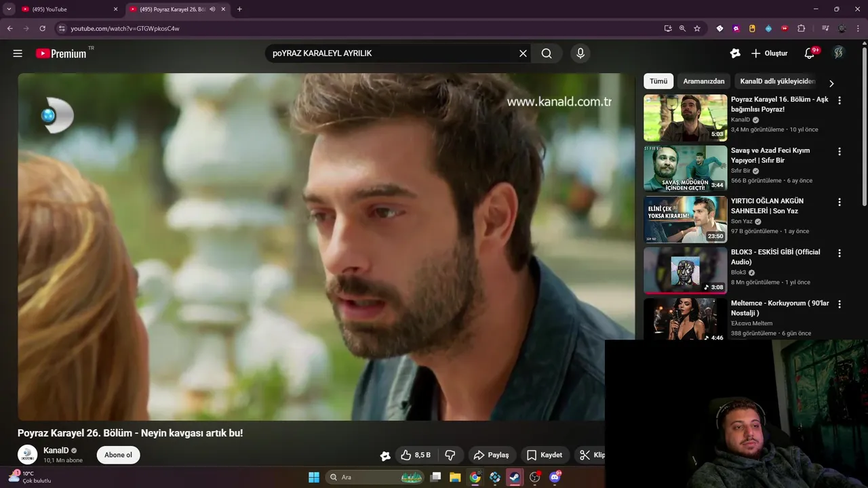Open Meltemce - Korkuyorum video title
The width and height of the screenshot is (868, 488).
[x=780, y=308]
